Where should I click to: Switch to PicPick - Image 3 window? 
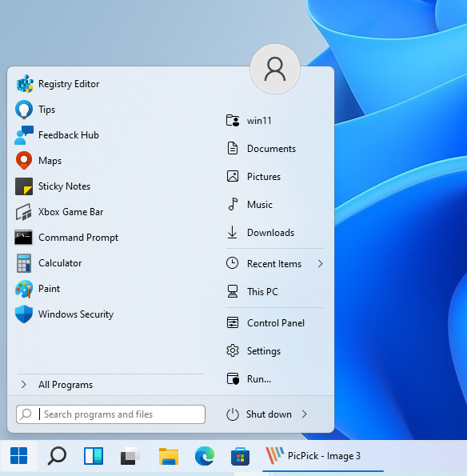tap(323, 456)
